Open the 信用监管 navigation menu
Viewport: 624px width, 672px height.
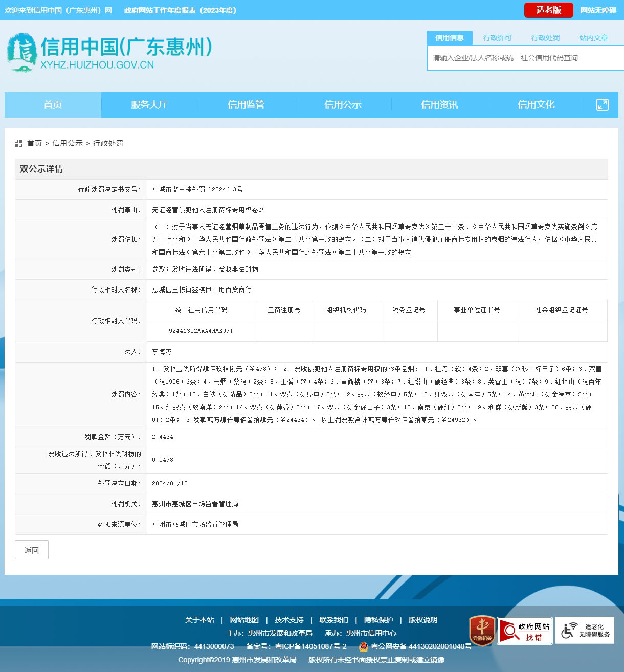point(246,105)
